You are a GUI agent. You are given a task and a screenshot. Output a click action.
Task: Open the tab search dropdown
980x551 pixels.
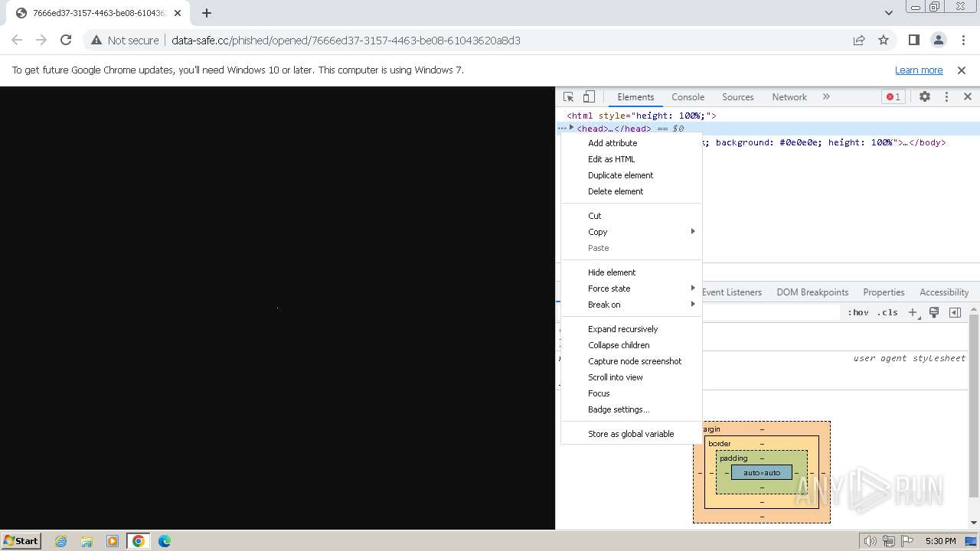[x=888, y=13]
